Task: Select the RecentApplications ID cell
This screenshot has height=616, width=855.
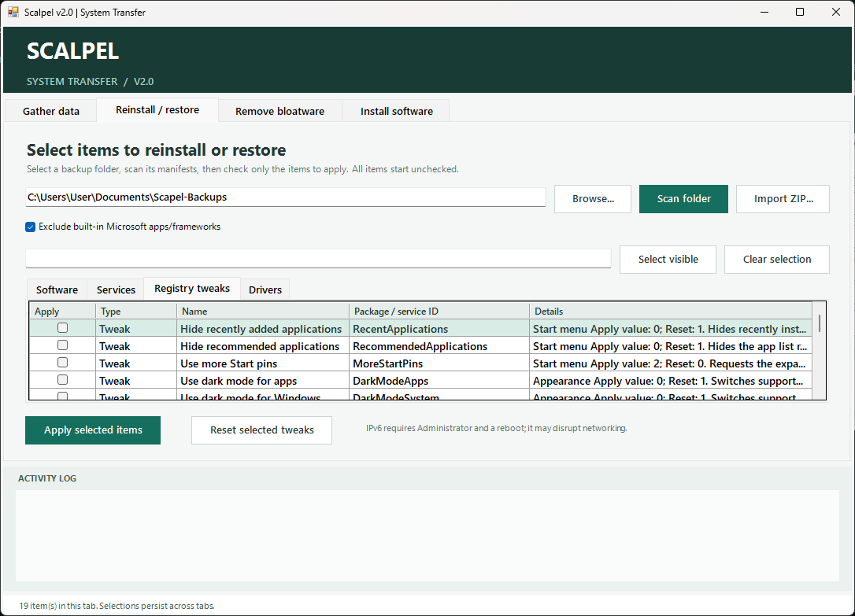Action: pos(439,328)
